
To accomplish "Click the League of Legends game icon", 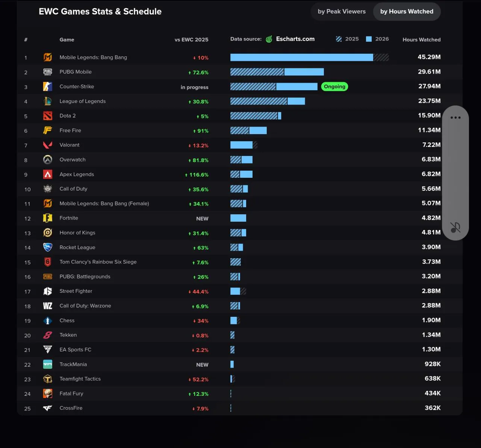I will coord(48,101).
